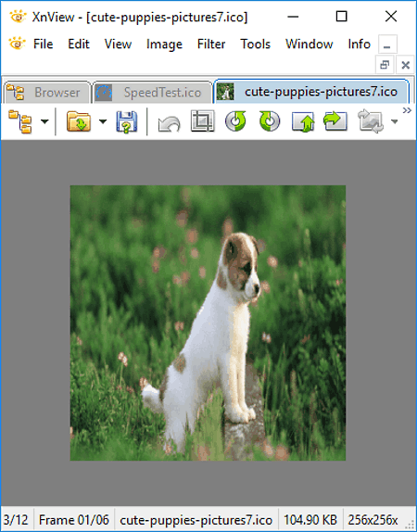Click the Save As floppy disk icon
This screenshot has height=532, width=417.
pos(127,121)
